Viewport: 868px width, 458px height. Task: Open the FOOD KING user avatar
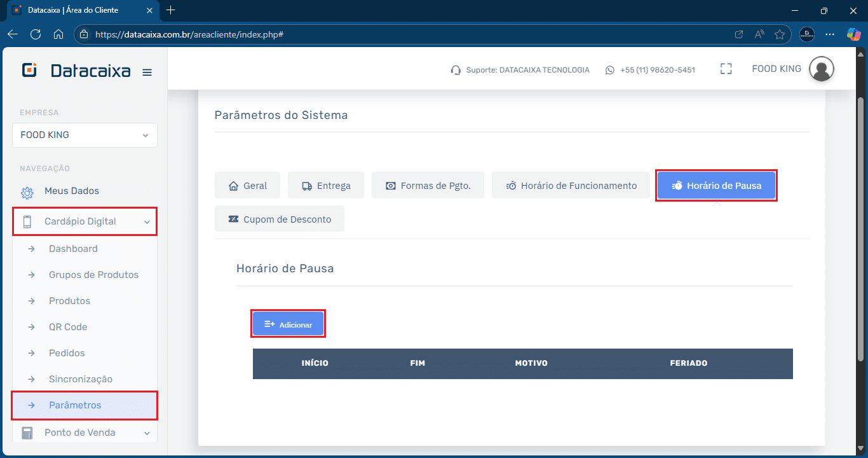tap(821, 69)
